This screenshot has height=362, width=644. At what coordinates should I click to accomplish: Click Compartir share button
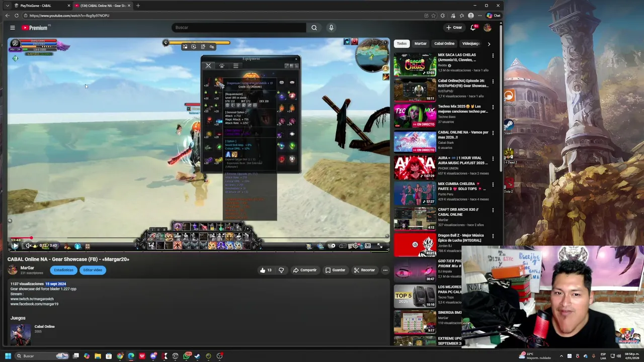click(x=304, y=270)
